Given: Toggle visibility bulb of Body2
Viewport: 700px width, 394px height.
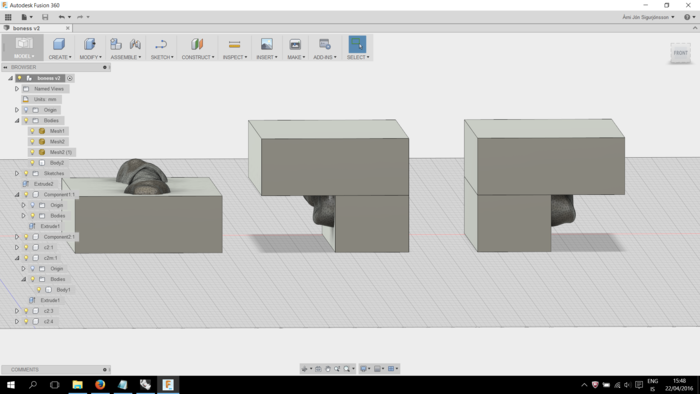Looking at the screenshot, I should coord(32,163).
